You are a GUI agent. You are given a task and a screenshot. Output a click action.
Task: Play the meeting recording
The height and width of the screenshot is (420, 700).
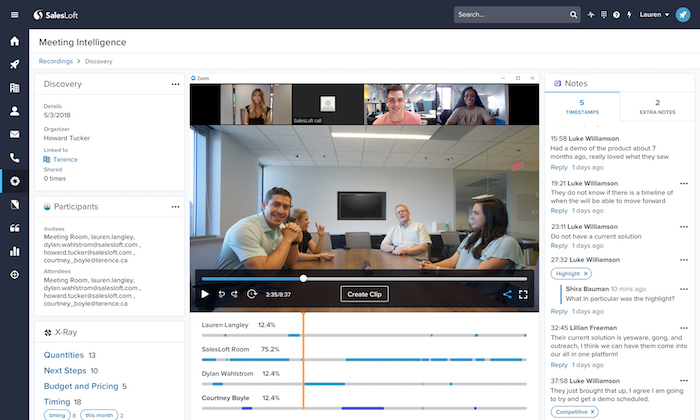tap(205, 294)
